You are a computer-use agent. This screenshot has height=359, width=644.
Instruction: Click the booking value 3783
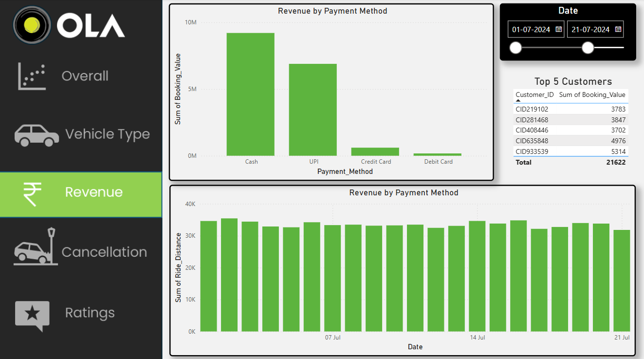[618, 109]
